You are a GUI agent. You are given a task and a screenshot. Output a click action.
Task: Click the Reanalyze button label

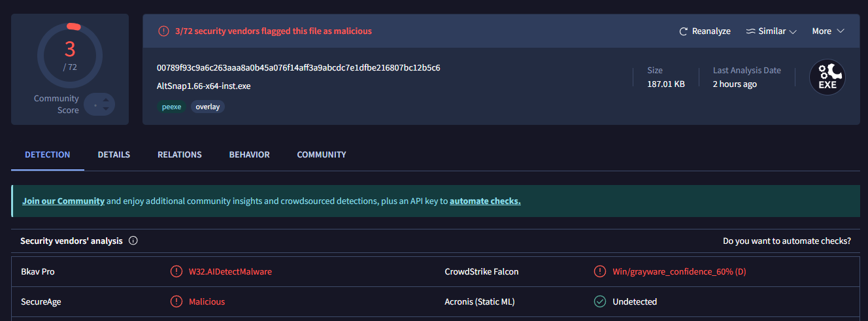[x=711, y=31]
